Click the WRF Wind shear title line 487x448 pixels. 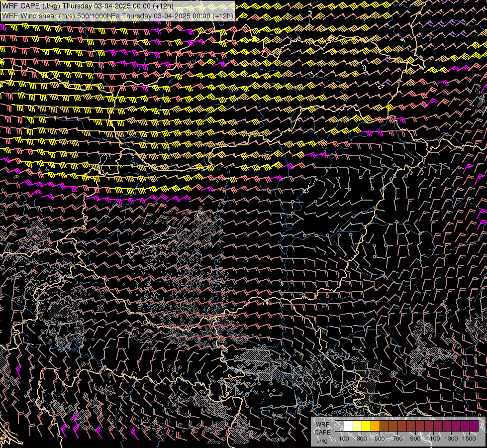click(x=117, y=16)
